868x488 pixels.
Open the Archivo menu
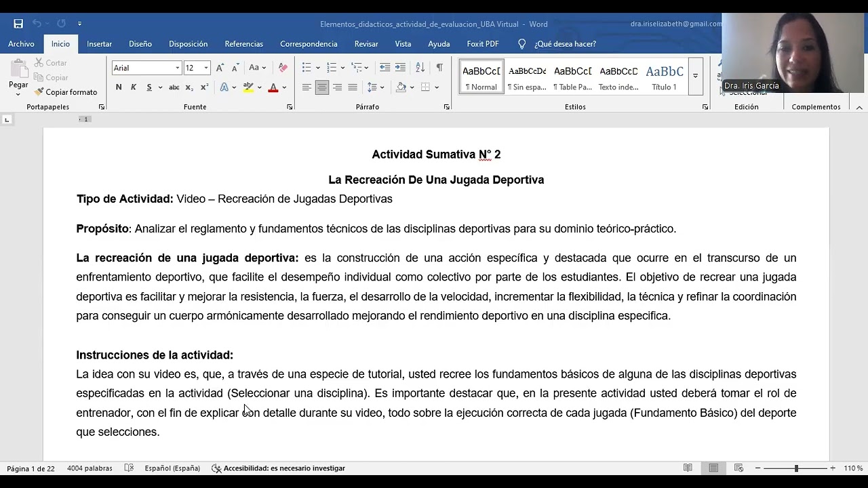pyautogui.click(x=21, y=43)
